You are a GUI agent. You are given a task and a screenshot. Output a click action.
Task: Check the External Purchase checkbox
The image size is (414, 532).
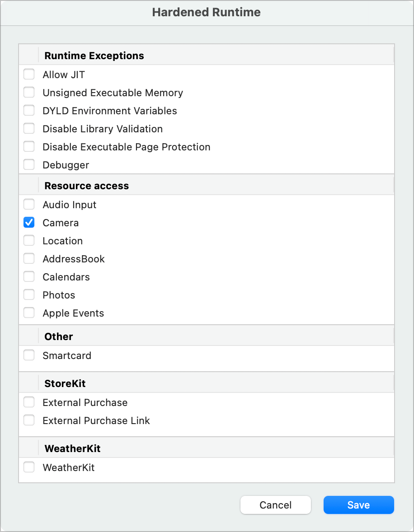29,402
